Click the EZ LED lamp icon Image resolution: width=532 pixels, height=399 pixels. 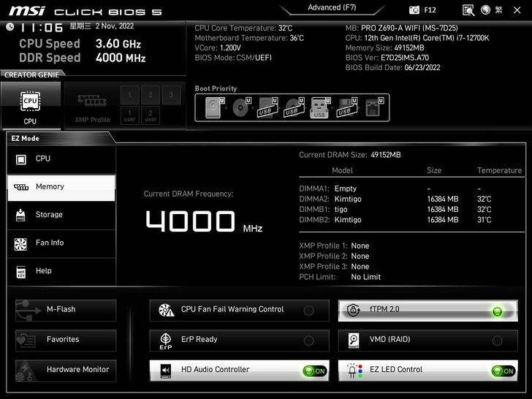point(355,371)
